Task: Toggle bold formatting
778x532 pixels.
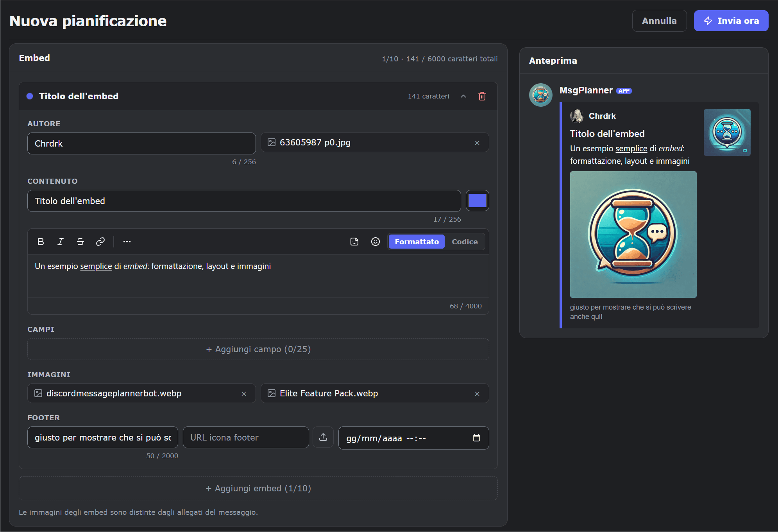Action: pyautogui.click(x=41, y=242)
